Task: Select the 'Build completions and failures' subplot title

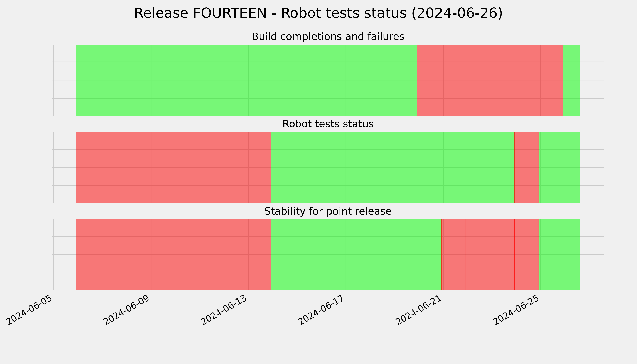Action: pyautogui.click(x=328, y=37)
